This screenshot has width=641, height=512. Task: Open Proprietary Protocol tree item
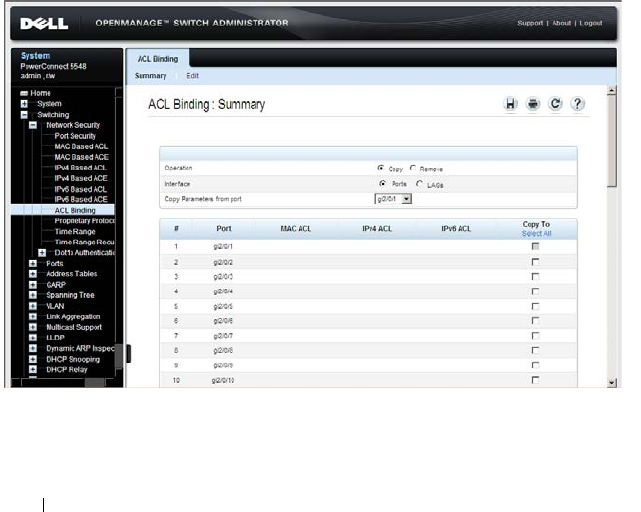[85, 221]
